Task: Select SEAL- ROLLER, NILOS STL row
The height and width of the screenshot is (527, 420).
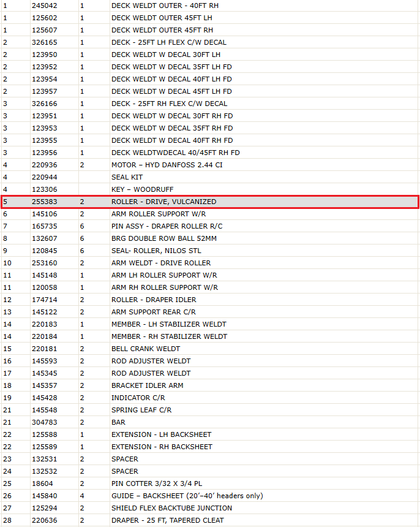Action: coord(210,251)
